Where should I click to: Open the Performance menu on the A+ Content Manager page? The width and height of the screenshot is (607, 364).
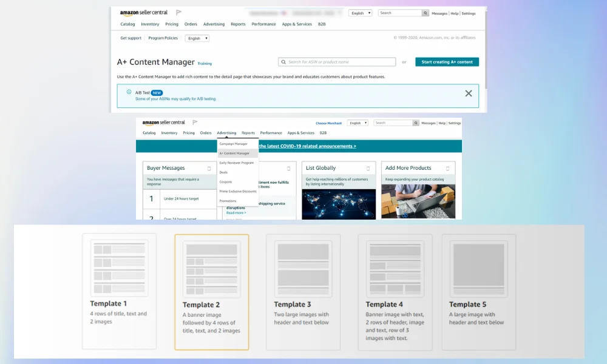click(263, 24)
